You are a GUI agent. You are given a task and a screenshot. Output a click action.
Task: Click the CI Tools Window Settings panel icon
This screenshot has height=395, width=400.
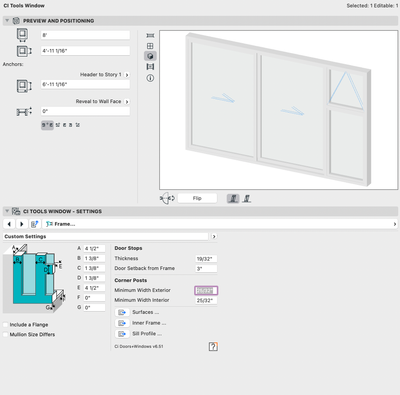(16, 211)
